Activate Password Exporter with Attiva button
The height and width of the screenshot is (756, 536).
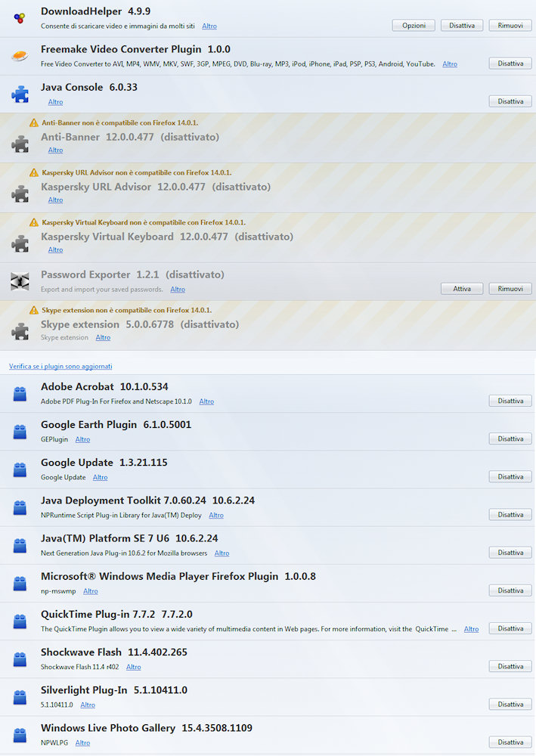pos(462,289)
